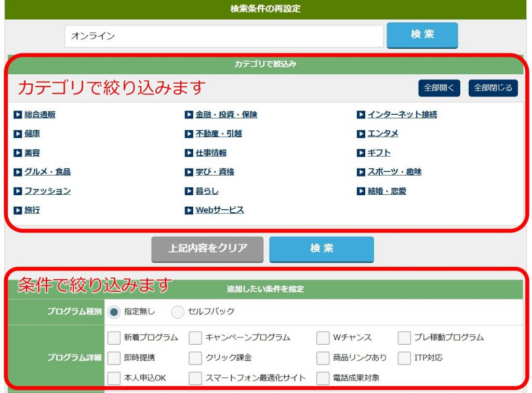Expand the 不動産・引越 category
The width and height of the screenshot is (532, 393).
(x=218, y=134)
